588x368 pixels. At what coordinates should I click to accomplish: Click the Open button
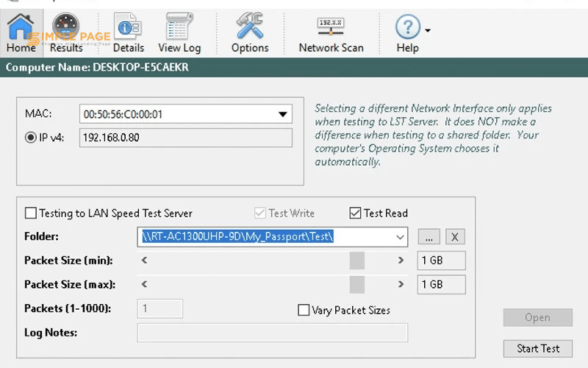[538, 318]
